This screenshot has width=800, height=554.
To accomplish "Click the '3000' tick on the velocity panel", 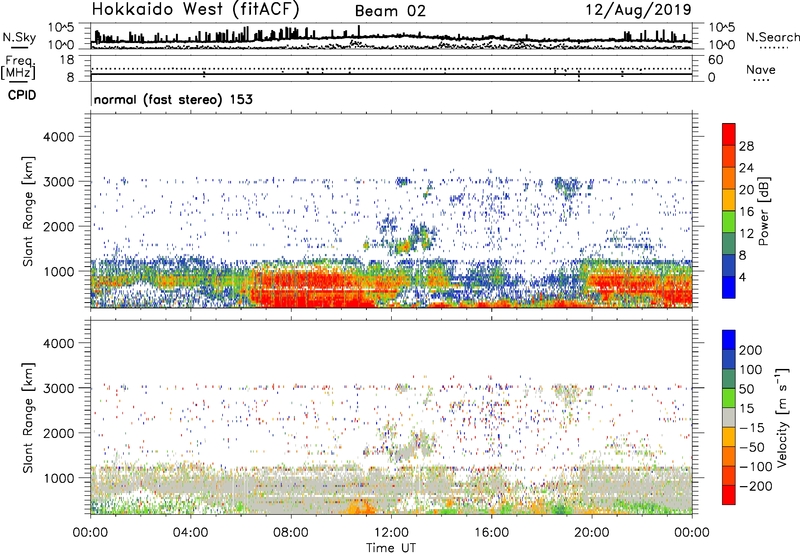I will point(58,388).
